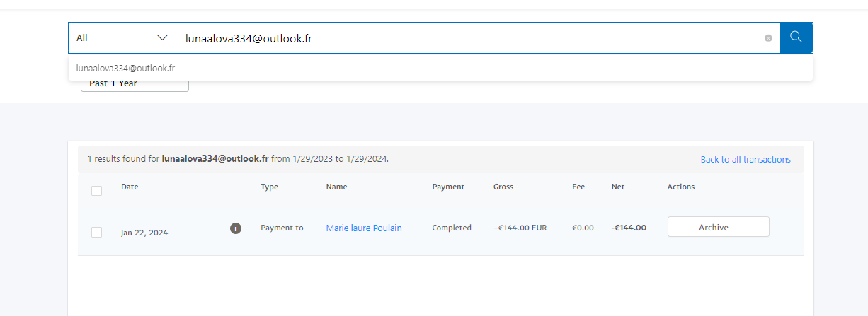Click the Completed payment status
The width and height of the screenshot is (868, 316).
click(452, 228)
